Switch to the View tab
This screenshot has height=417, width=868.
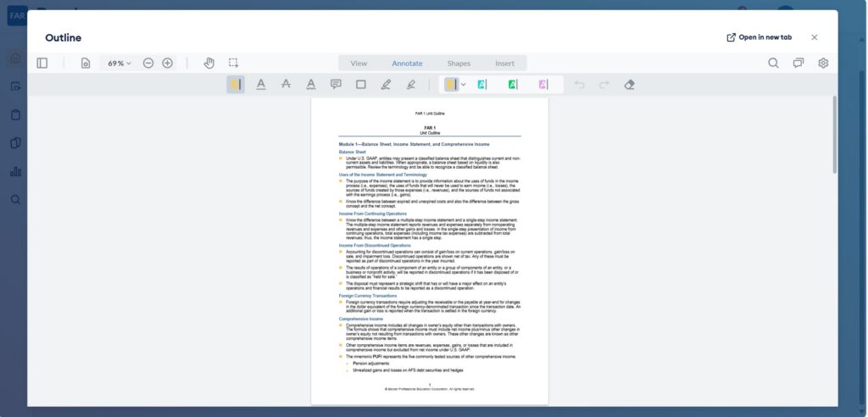tap(359, 64)
